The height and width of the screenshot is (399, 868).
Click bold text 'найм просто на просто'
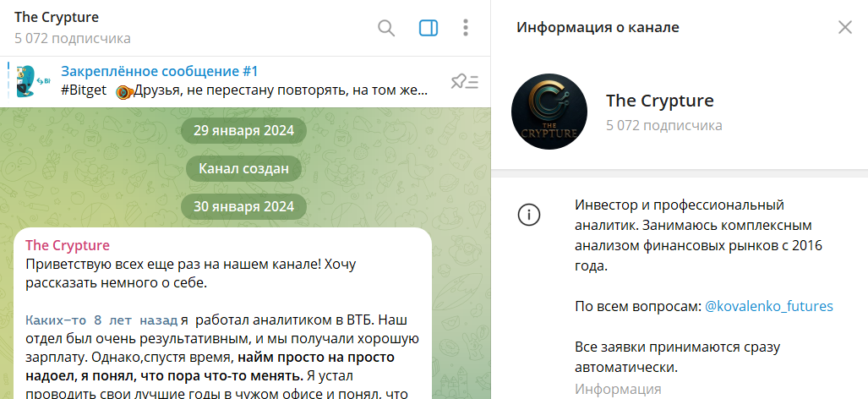click(317, 358)
